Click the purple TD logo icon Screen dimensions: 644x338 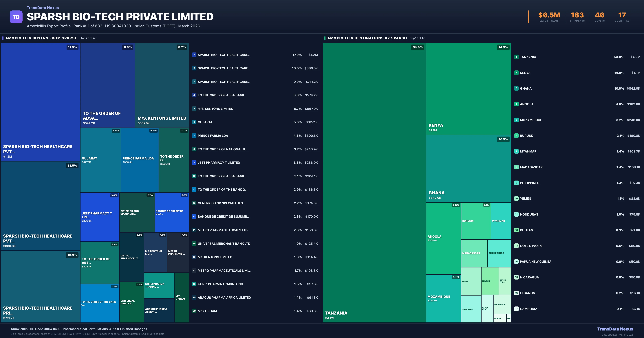[x=16, y=17]
